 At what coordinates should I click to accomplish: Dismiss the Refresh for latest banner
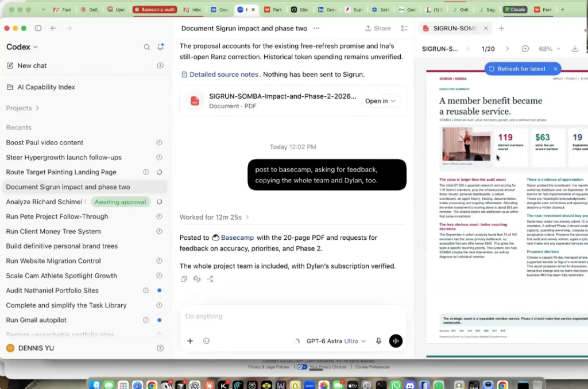[555, 69]
